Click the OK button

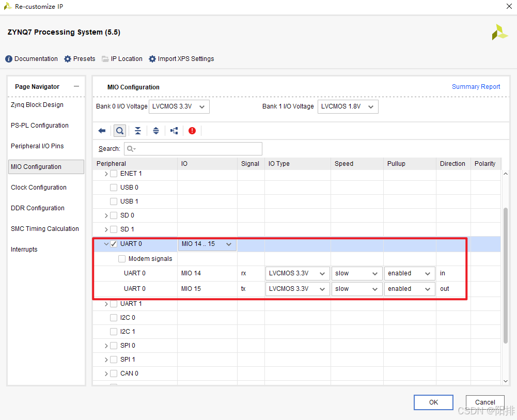tap(433, 402)
